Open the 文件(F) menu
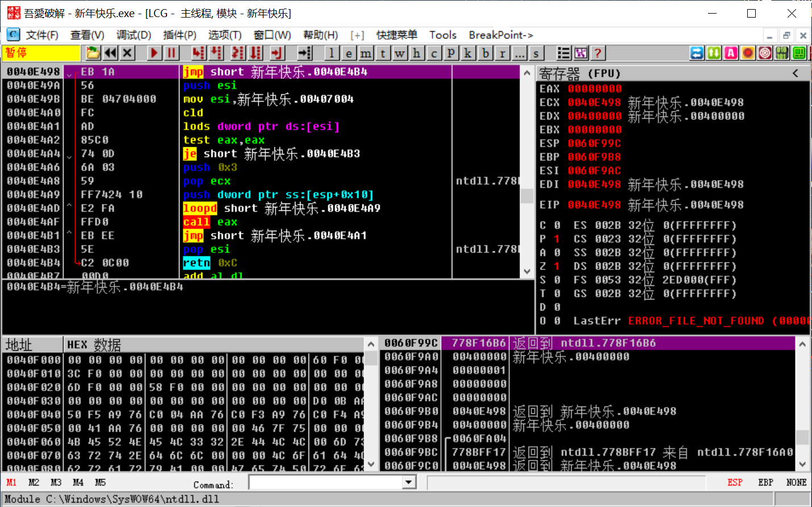 42,35
